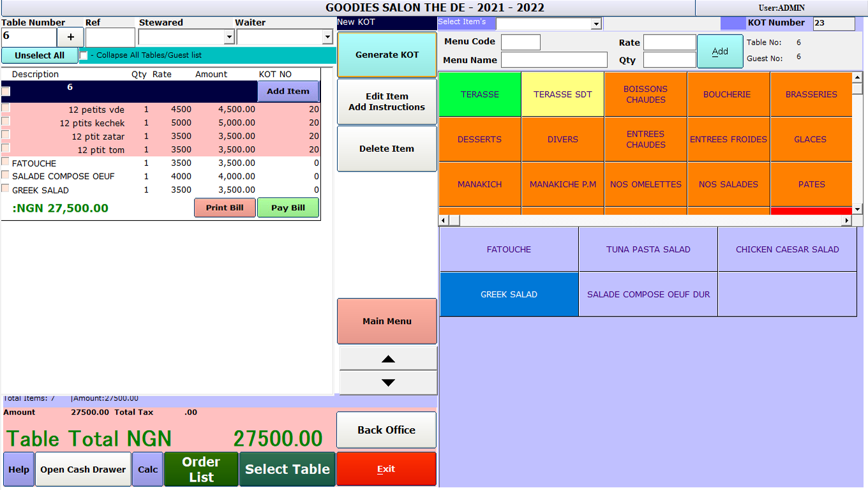Check the box for 12 petits vde
Image resolution: width=868 pixels, height=490 pixels.
(x=6, y=108)
